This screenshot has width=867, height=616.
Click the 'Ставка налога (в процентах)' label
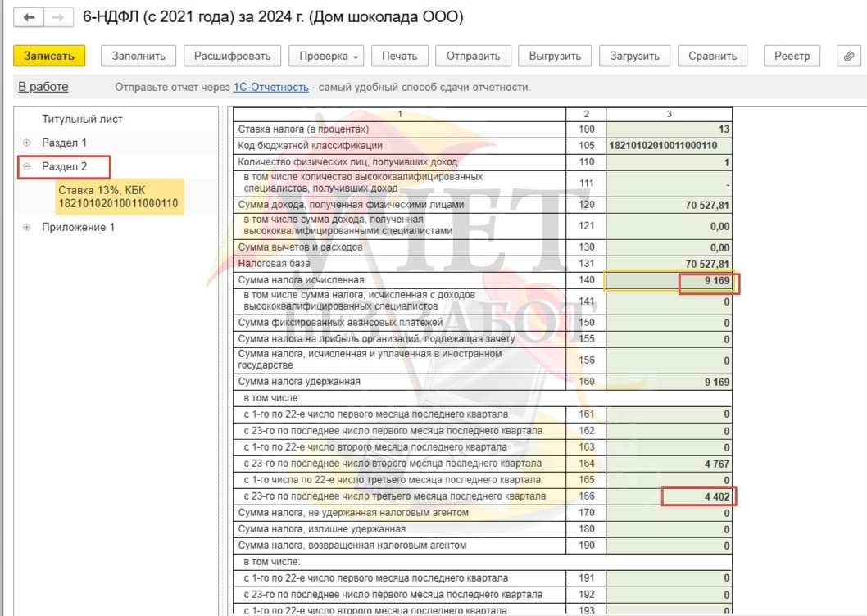[x=303, y=129]
